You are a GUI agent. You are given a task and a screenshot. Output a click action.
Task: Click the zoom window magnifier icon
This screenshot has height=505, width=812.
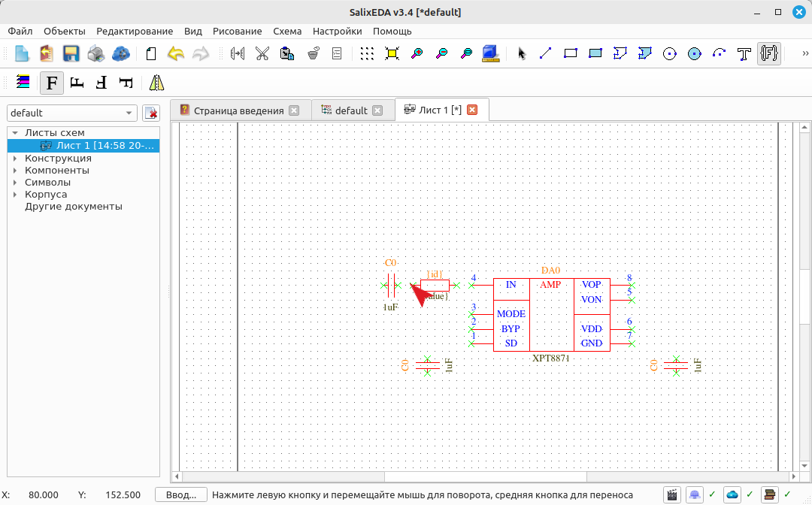click(x=467, y=53)
